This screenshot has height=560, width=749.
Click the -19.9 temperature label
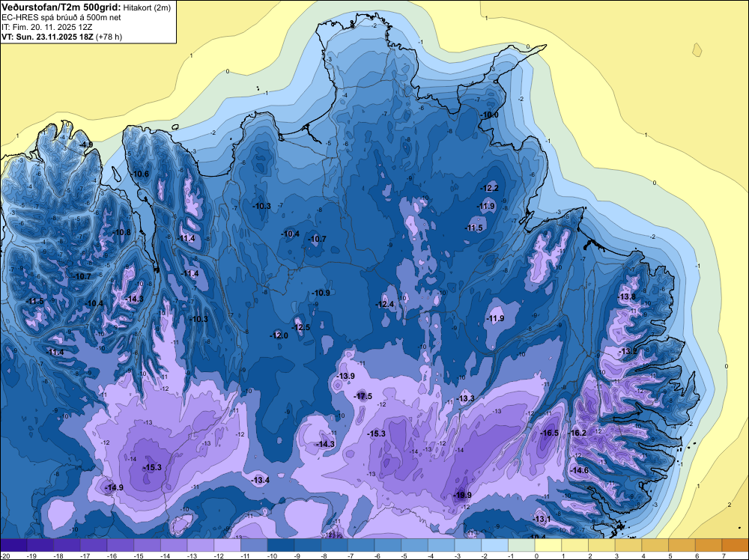[462, 495]
